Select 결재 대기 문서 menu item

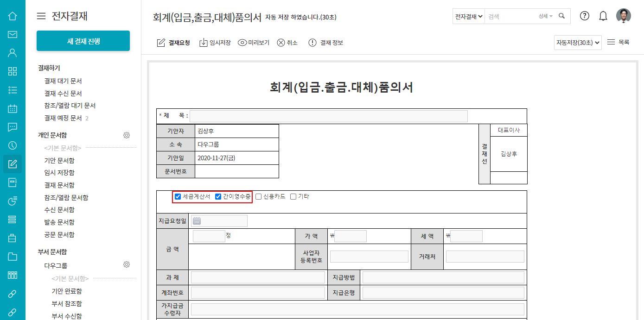click(x=63, y=81)
